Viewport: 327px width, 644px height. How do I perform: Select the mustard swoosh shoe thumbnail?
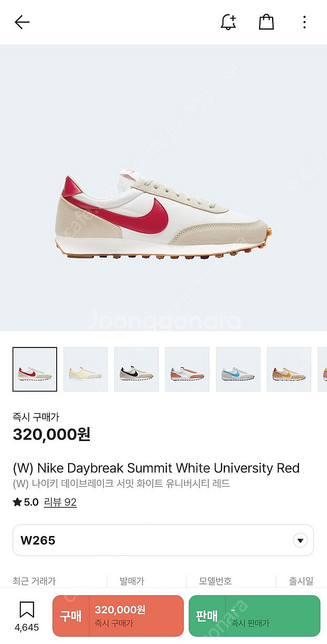click(x=289, y=369)
